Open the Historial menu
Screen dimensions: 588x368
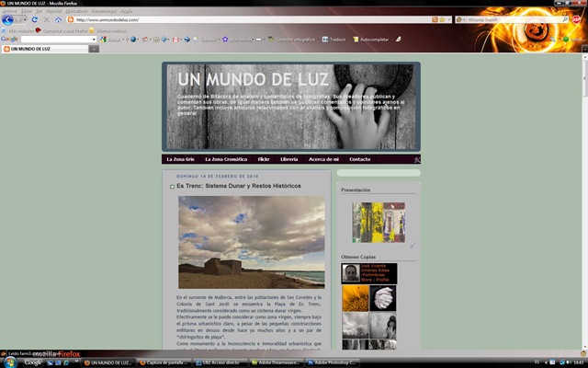(53, 11)
